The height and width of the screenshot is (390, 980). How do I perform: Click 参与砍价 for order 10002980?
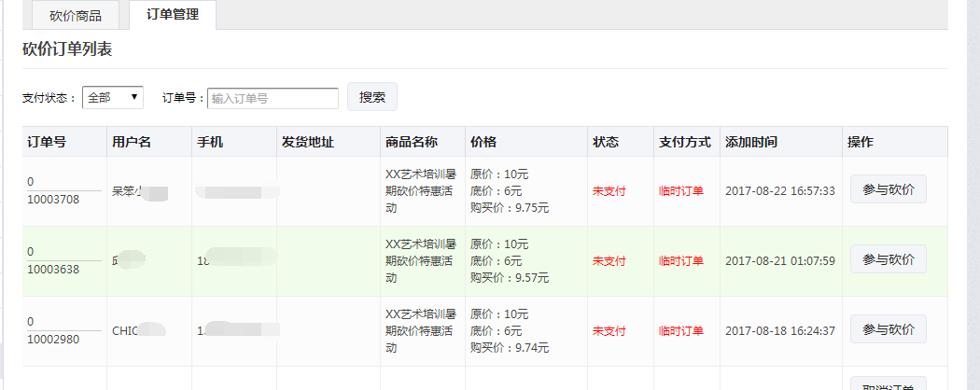pyautogui.click(x=889, y=329)
